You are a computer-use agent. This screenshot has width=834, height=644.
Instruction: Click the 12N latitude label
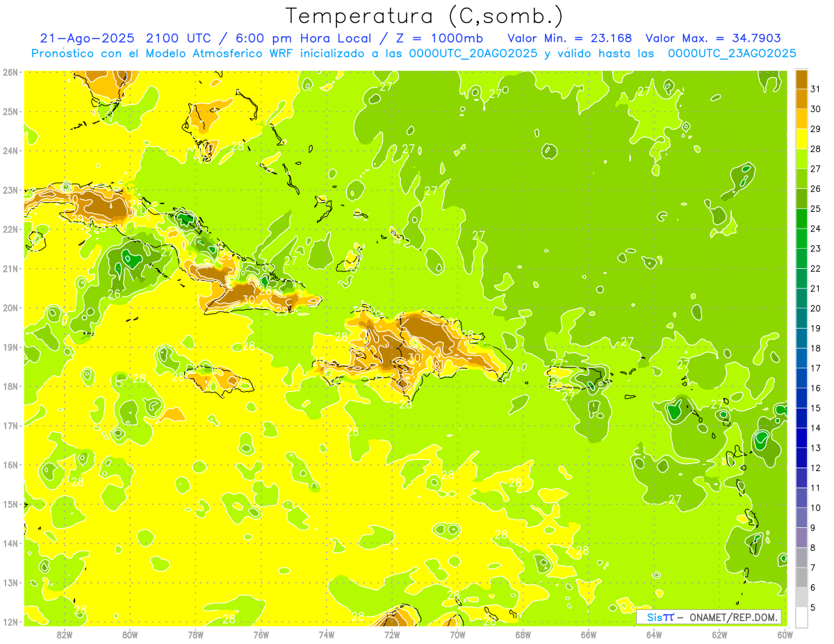click(10, 622)
